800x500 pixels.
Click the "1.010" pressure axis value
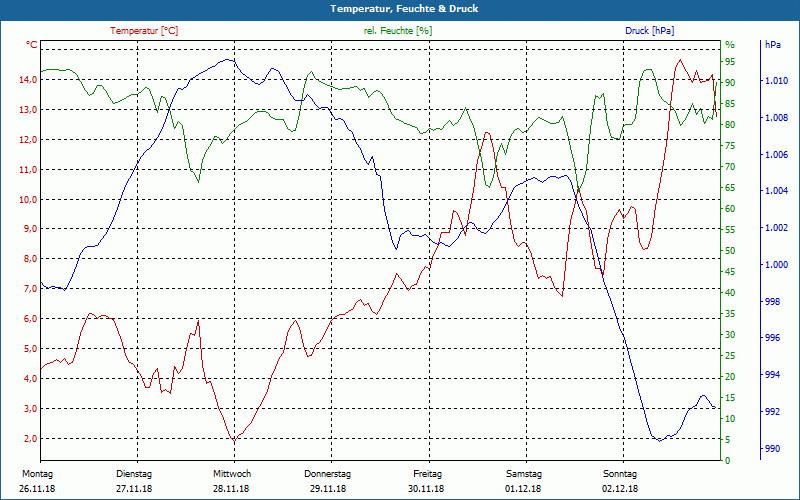pyautogui.click(x=776, y=81)
